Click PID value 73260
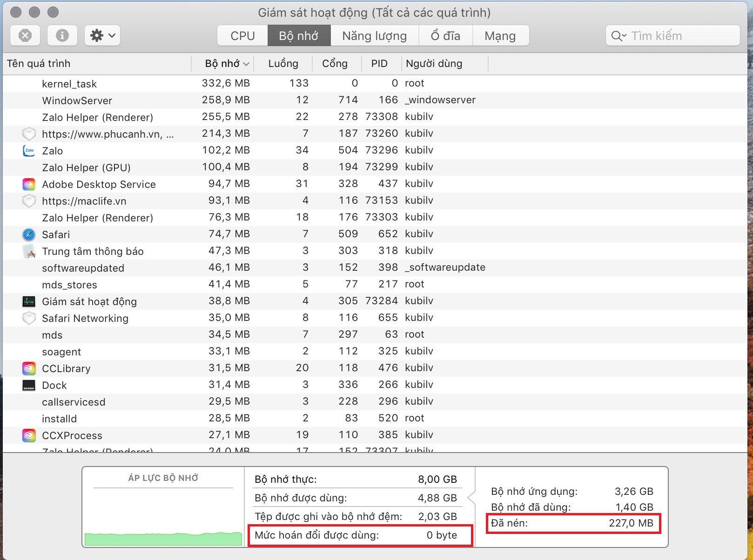The image size is (753, 560). pos(382,133)
